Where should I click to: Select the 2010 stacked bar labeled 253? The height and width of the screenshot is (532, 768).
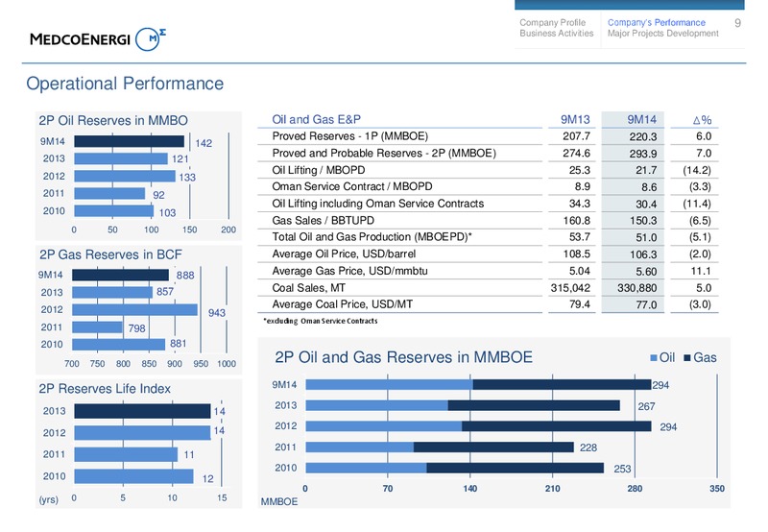pyautogui.click(x=454, y=469)
